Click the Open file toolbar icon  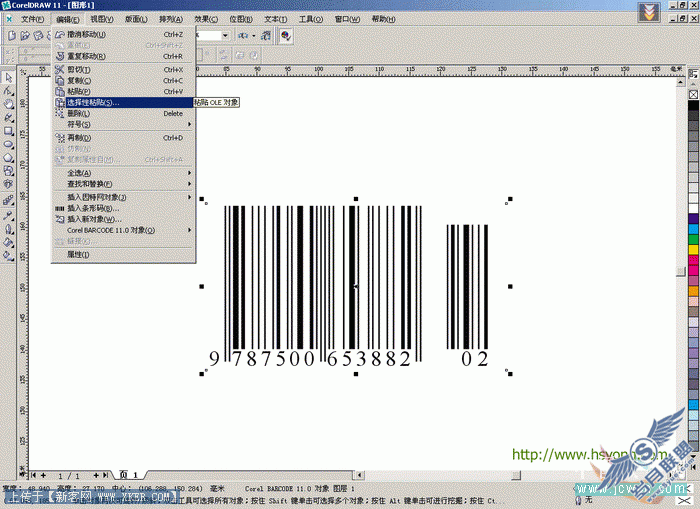(25, 35)
